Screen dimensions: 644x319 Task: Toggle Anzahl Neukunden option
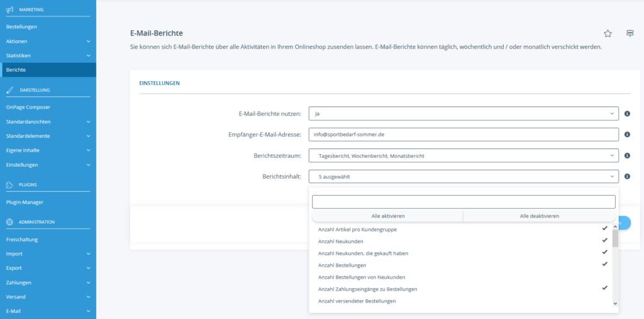coord(460,242)
